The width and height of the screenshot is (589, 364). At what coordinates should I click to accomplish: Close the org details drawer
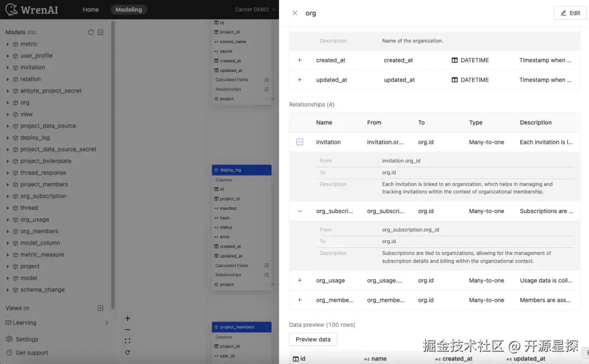click(x=295, y=13)
